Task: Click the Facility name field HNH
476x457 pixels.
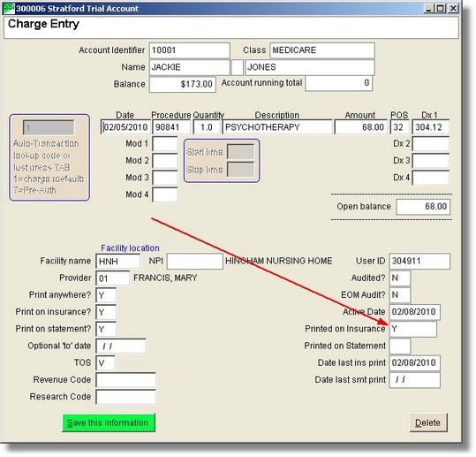Action: coord(118,262)
